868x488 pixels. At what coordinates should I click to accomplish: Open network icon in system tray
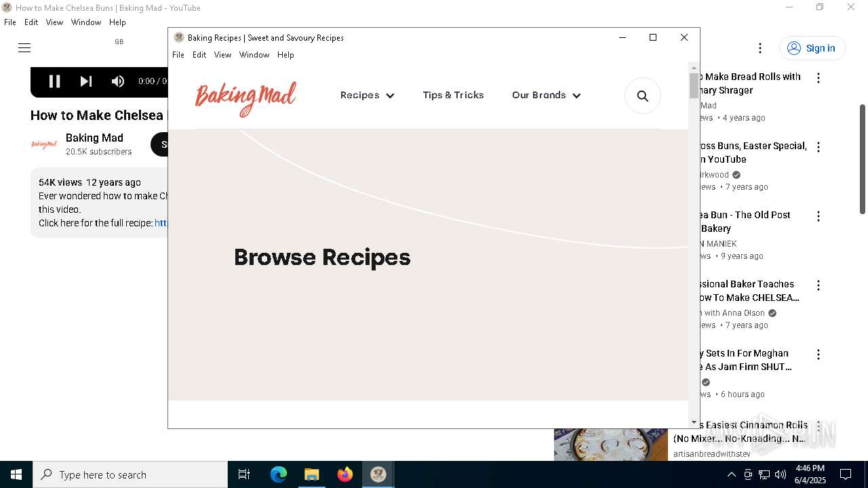click(764, 474)
